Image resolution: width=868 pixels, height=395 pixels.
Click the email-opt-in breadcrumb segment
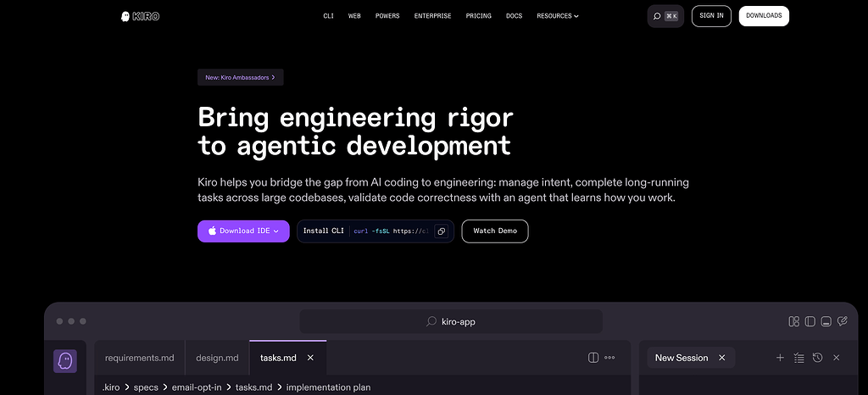click(x=197, y=387)
